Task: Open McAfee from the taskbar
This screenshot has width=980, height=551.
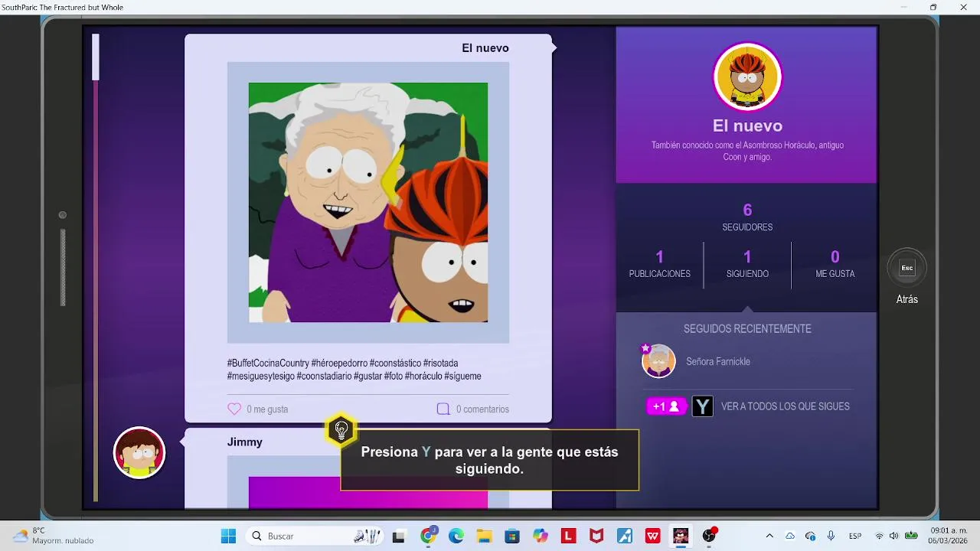Action: pos(596,536)
